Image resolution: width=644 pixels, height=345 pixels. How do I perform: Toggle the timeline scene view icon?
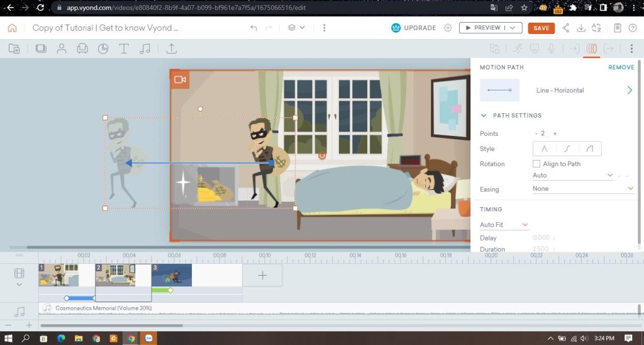click(19, 273)
